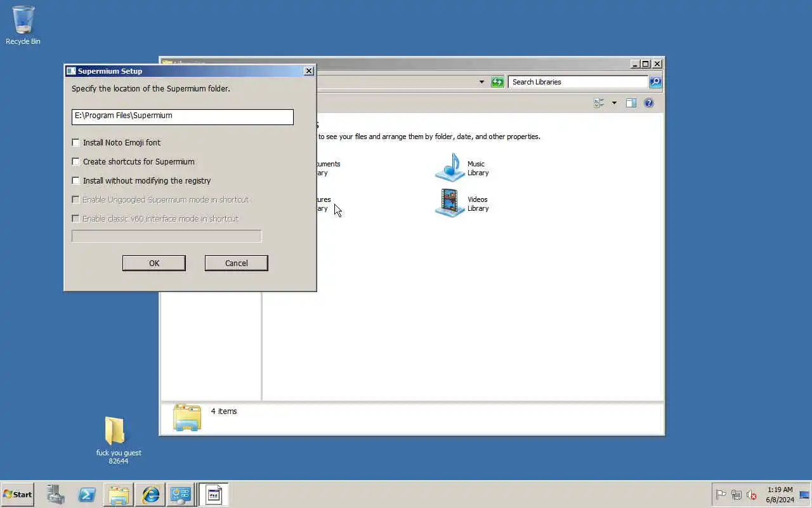Open Explorer help question mark icon
Image resolution: width=812 pixels, height=508 pixels.
[x=649, y=103]
